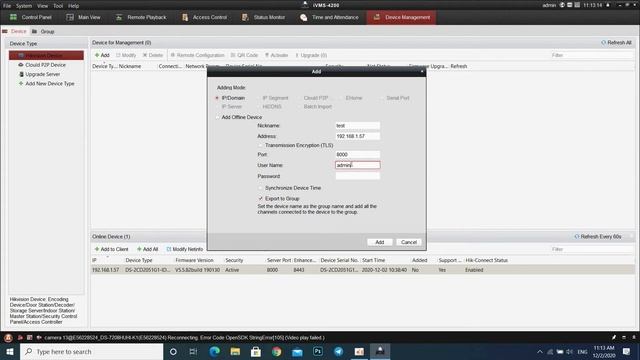
Task: Open the Access Control tab
Action: (x=204, y=17)
